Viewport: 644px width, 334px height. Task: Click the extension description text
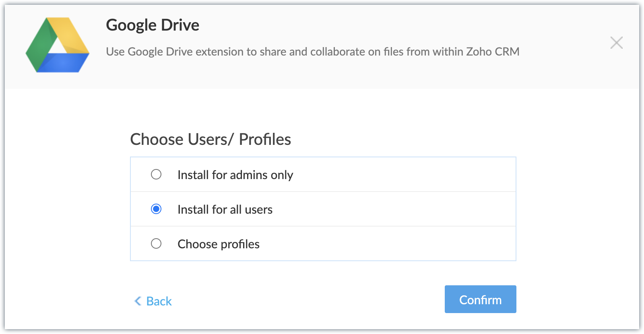coord(312,52)
